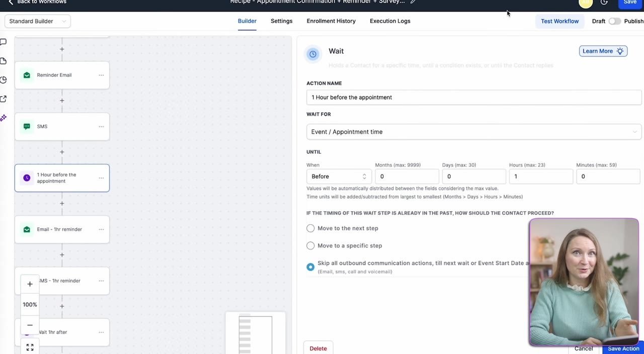The width and height of the screenshot is (644, 354).
Task: Switch to the Settings tab
Action: point(281,21)
